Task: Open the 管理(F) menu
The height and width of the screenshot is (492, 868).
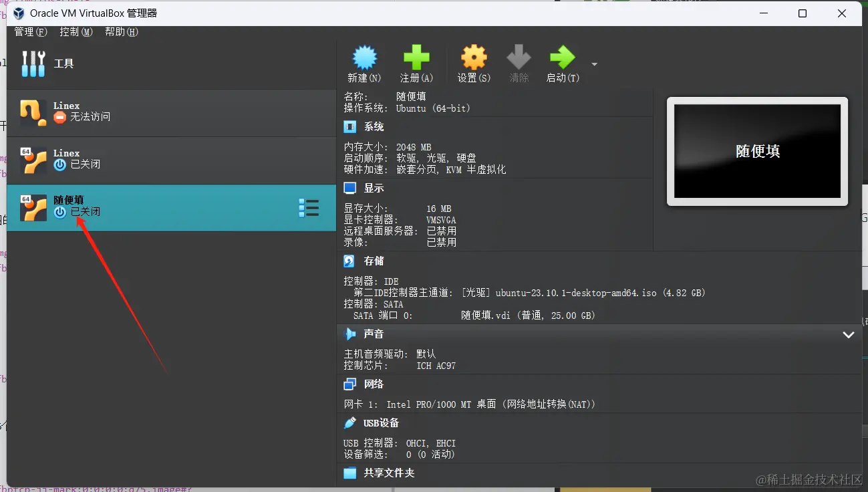Action: (x=31, y=32)
